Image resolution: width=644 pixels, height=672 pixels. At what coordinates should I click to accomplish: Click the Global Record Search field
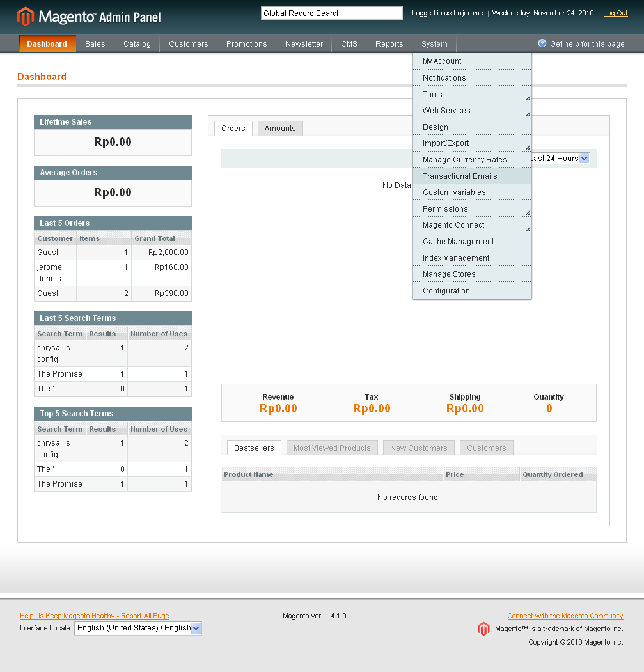pyautogui.click(x=331, y=13)
